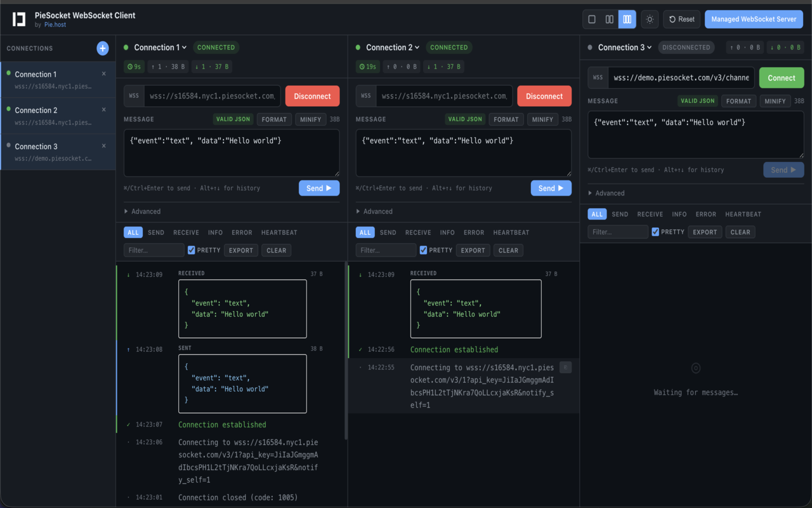Image resolution: width=812 pixels, height=508 pixels.
Task: Click the sent 0 B stat in Connection 3
Action: tap(745, 48)
